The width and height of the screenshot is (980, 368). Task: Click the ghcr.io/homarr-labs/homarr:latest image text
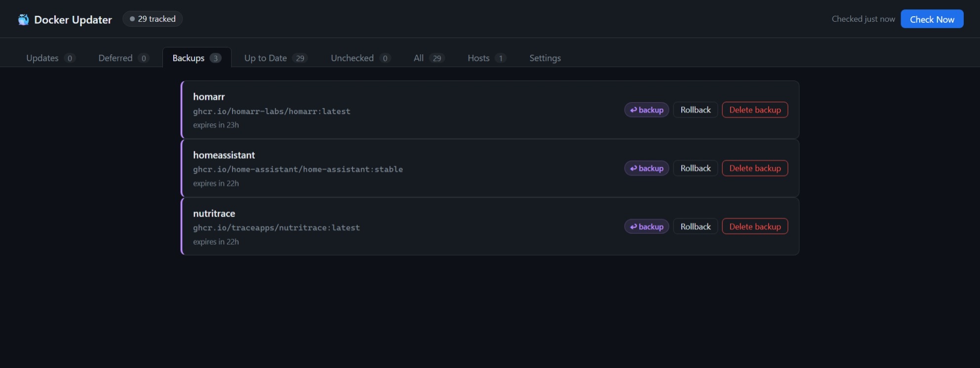point(272,111)
